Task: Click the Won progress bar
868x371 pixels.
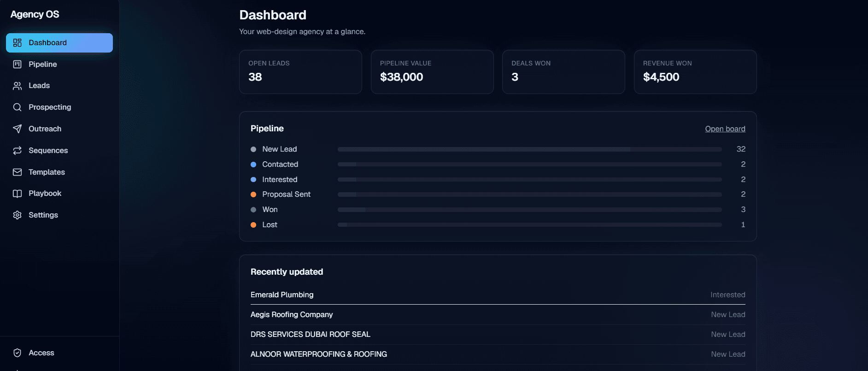Action: click(530, 210)
